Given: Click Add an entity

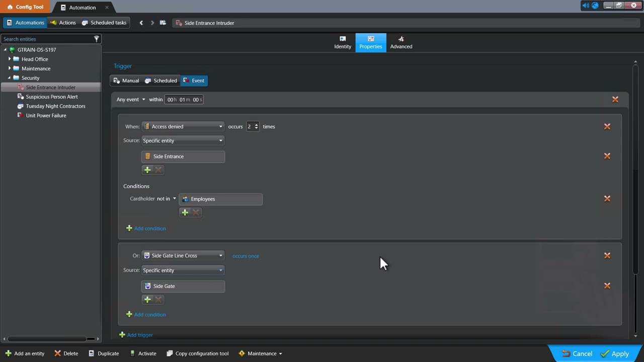Looking at the screenshot, I should (x=25, y=353).
